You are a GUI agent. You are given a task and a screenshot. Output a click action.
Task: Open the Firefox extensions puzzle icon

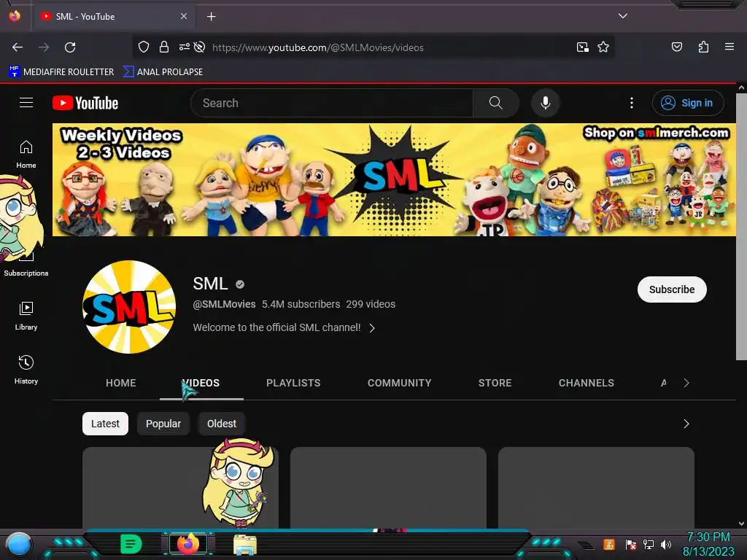point(703,47)
